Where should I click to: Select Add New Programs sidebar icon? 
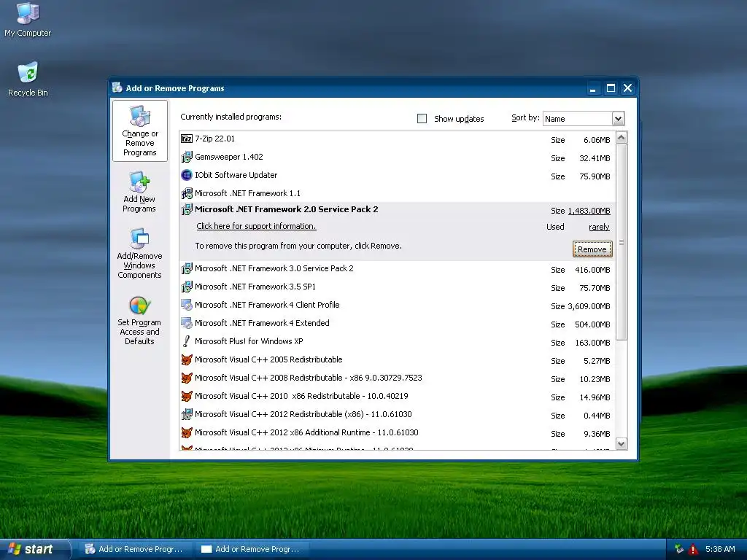(139, 192)
